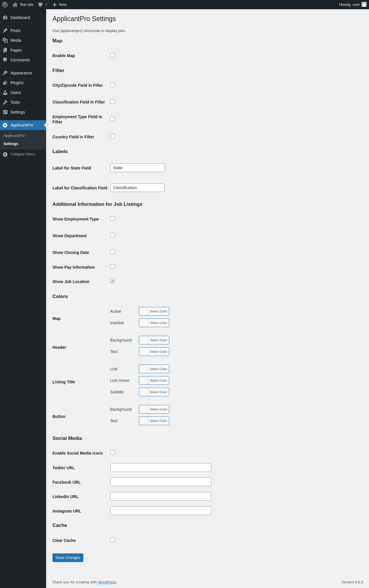Click the Instagram URL input
Viewport: 369px width, 588px height.
161,511
